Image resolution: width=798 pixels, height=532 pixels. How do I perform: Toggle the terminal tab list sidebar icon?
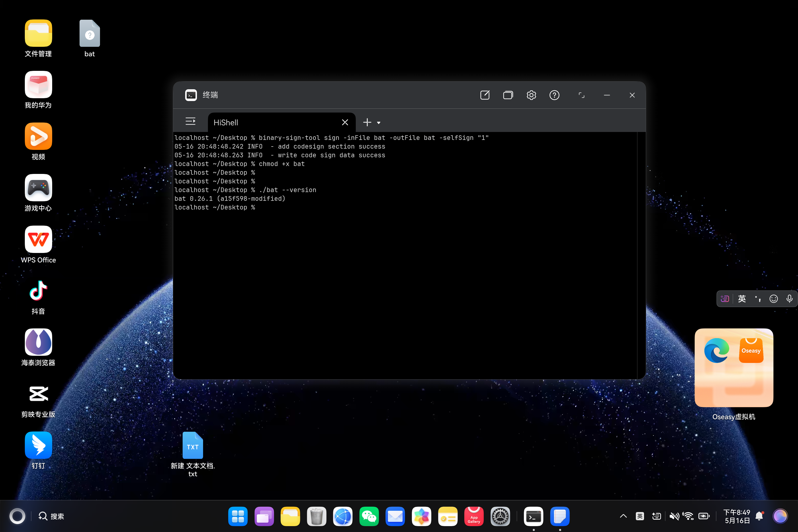(190, 121)
